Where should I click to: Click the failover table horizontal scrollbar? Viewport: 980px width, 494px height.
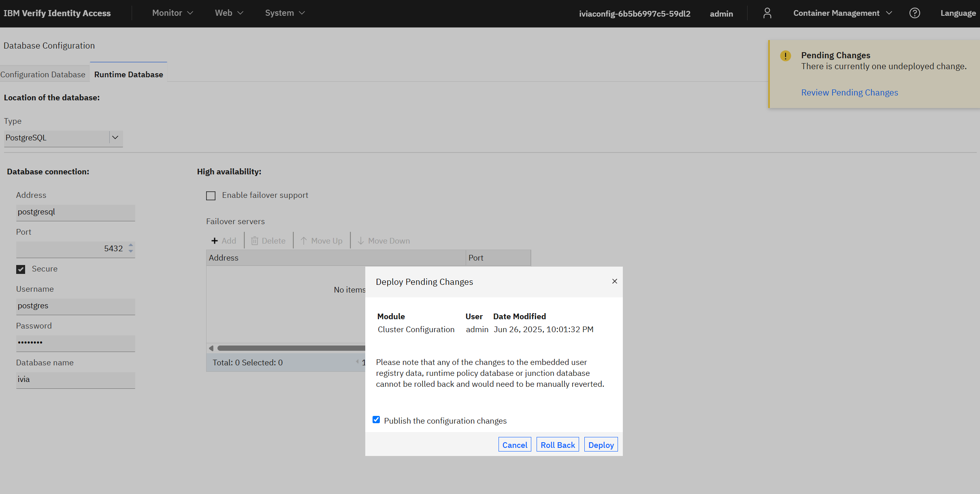point(291,348)
